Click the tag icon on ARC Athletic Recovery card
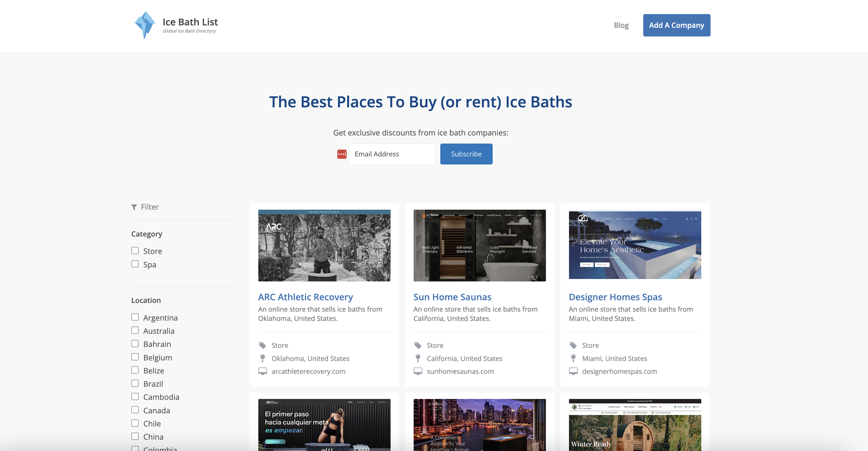This screenshot has height=451, width=868. point(262,345)
